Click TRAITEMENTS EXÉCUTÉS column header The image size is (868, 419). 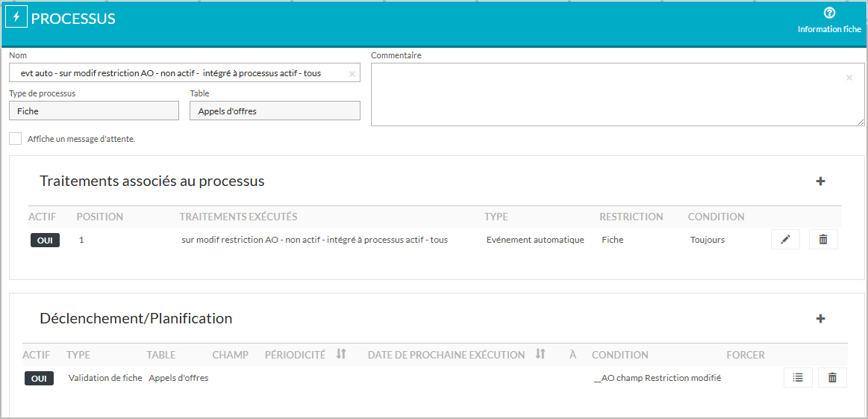(x=239, y=216)
